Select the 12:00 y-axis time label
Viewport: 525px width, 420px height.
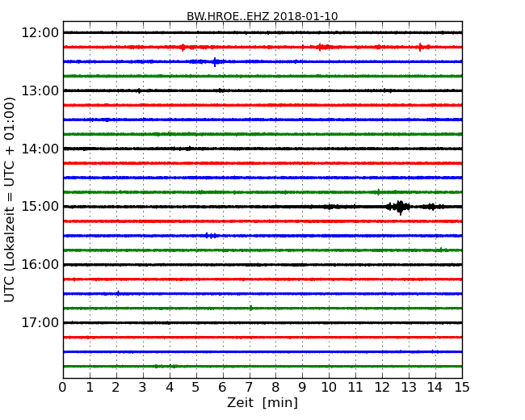[x=40, y=33]
